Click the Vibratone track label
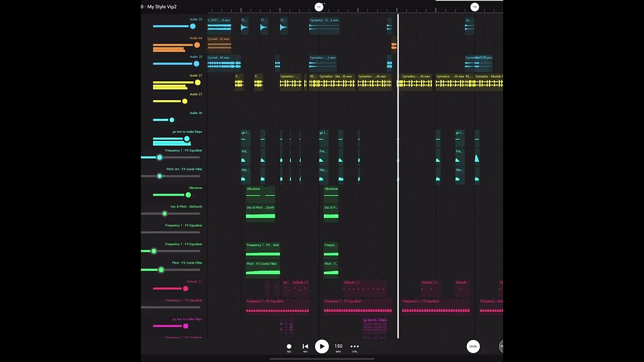The image size is (644, 362). (x=195, y=188)
